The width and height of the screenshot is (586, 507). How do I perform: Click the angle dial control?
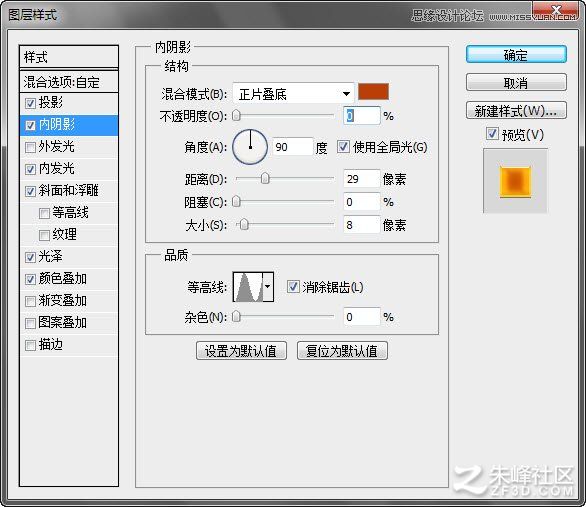[250, 147]
